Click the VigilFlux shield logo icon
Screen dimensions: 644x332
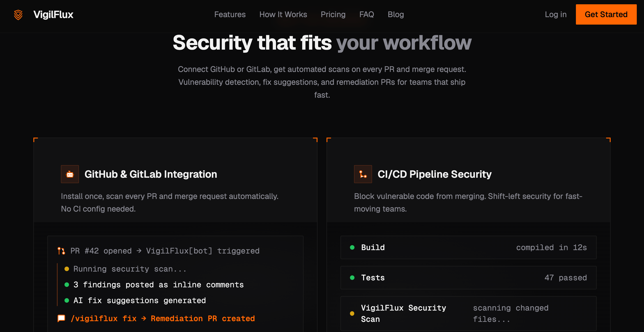pos(18,15)
